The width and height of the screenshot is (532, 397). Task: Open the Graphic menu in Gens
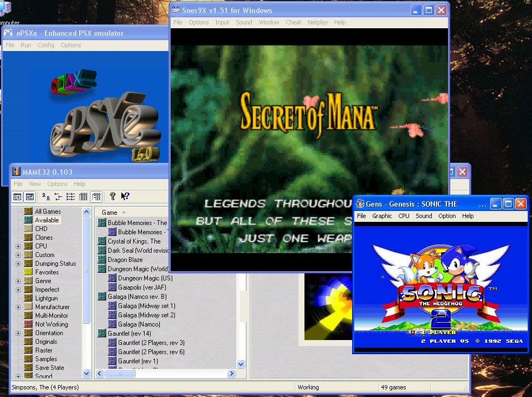(382, 216)
